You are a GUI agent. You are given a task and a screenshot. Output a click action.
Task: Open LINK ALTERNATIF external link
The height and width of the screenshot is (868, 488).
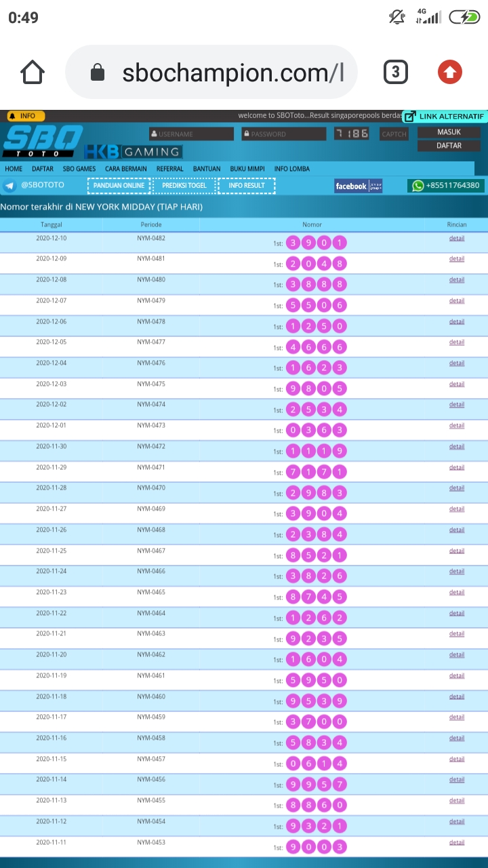[445, 117]
